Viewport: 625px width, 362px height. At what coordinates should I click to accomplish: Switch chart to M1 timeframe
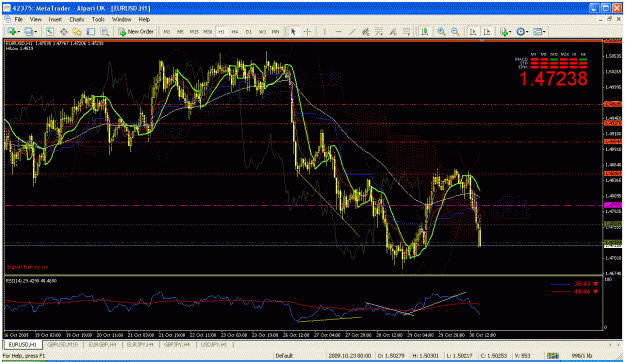pos(167,31)
